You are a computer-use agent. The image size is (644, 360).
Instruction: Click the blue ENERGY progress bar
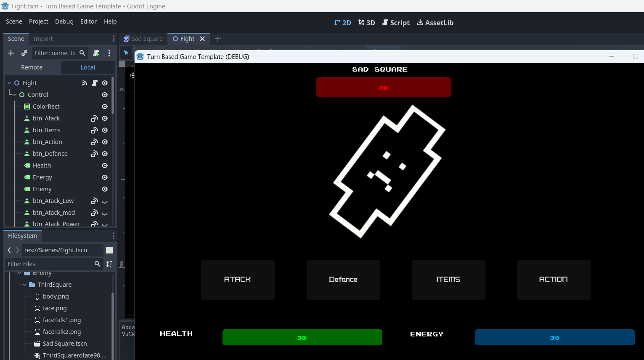pyautogui.click(x=555, y=337)
